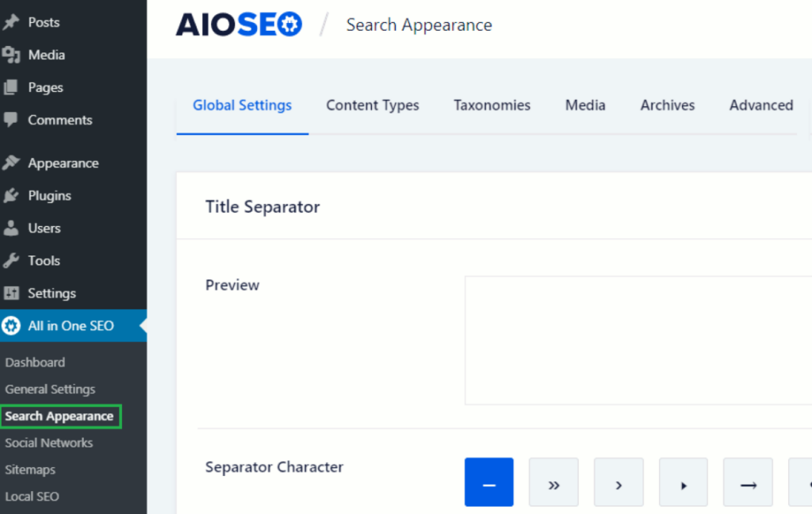This screenshot has width=812, height=514.
Task: Click the All in One SEO gear icon
Action: tap(11, 325)
